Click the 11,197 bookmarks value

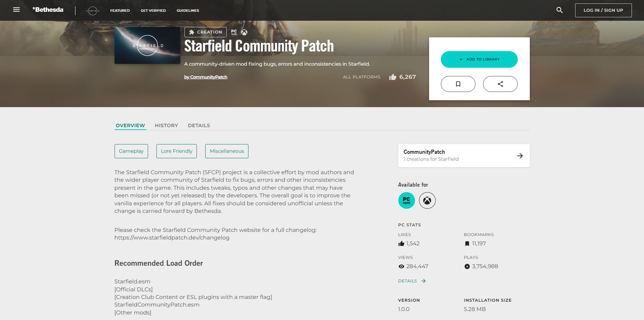[x=479, y=244]
